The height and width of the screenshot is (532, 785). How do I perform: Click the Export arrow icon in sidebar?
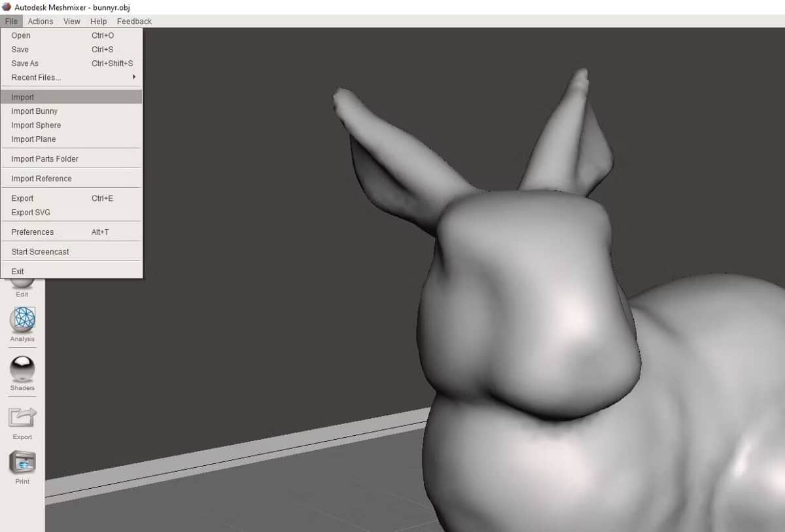pos(22,417)
